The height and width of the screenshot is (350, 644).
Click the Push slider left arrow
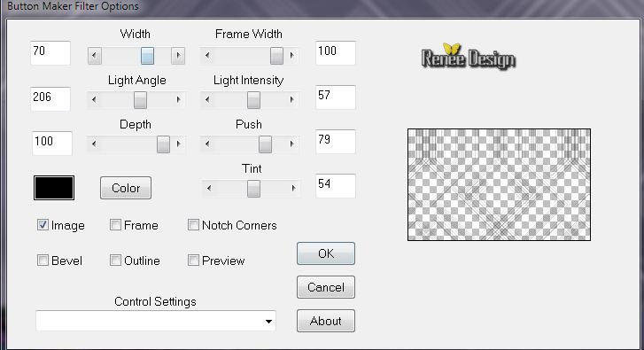tap(207, 144)
